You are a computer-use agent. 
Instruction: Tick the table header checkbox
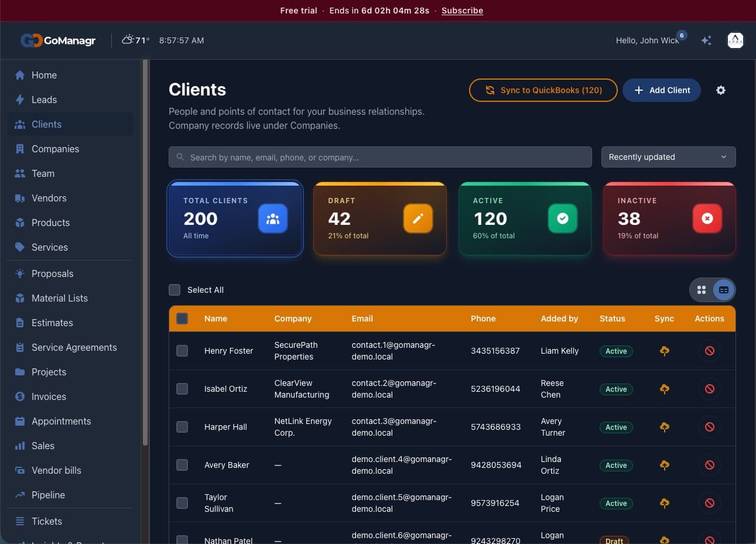tap(182, 319)
